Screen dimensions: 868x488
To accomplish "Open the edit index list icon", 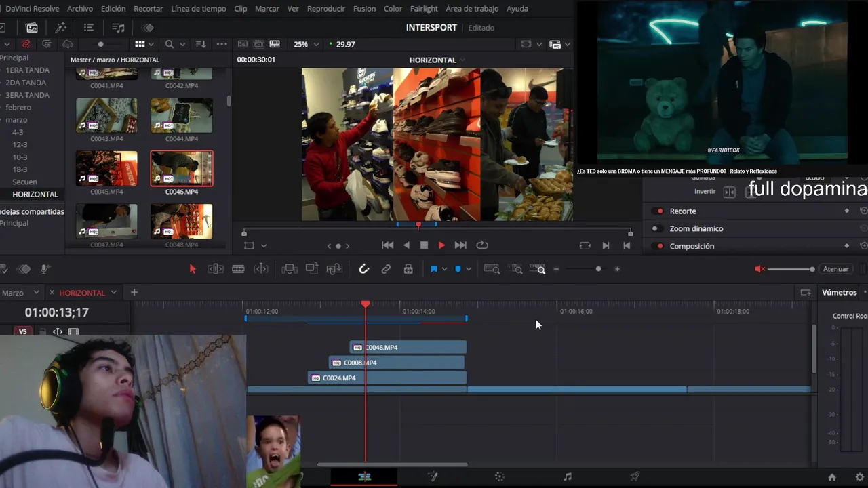I will coord(89,28).
